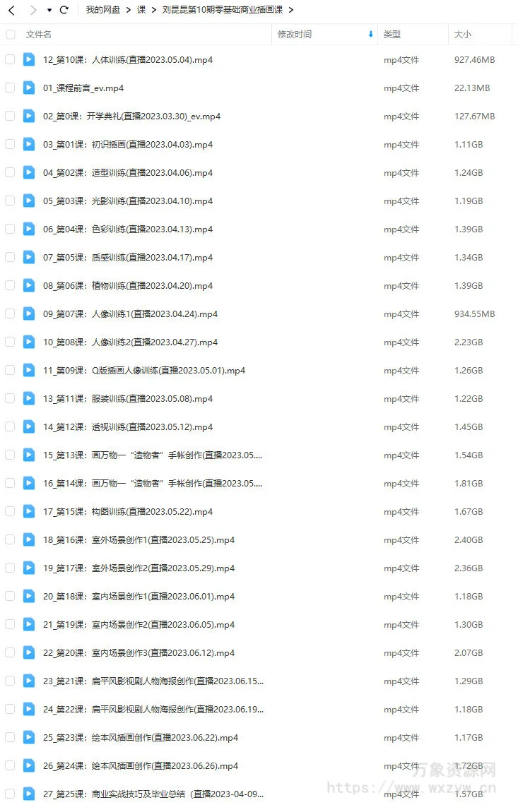This screenshot has width=518, height=812.
Task: Click the video icon for 17_第15课 构图训练
Action: 29,511
